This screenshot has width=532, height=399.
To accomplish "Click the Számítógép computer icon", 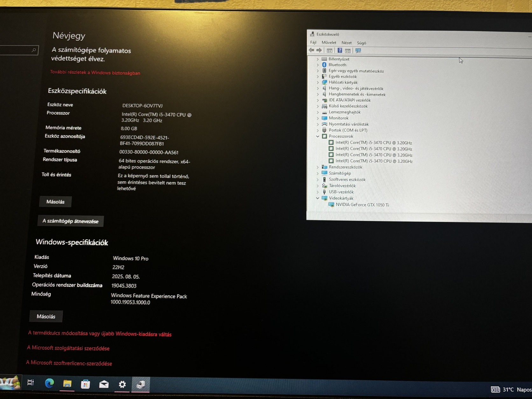I will click(x=325, y=173).
